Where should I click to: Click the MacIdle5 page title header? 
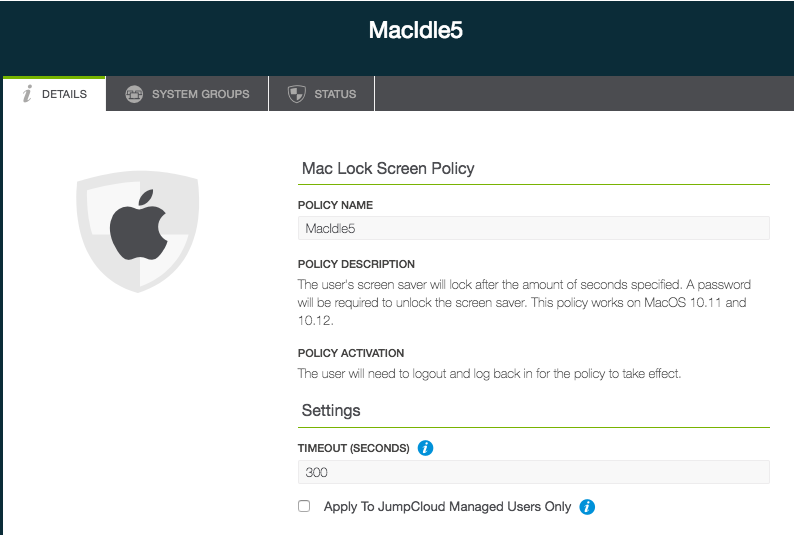tap(415, 30)
